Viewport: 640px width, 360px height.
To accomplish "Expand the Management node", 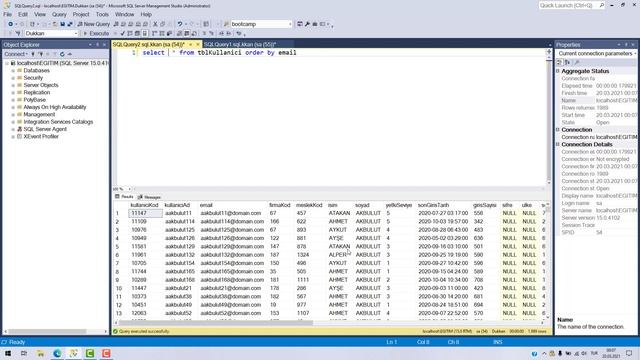I will coord(13,115).
